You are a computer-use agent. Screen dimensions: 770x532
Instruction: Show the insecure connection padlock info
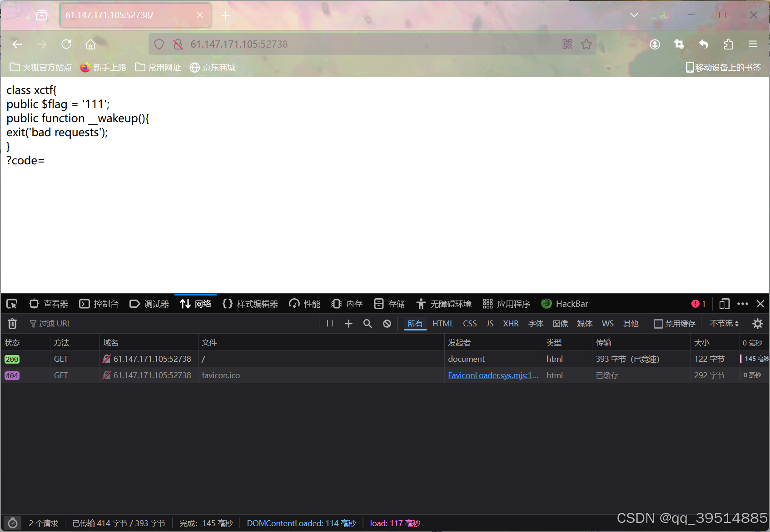coord(178,44)
